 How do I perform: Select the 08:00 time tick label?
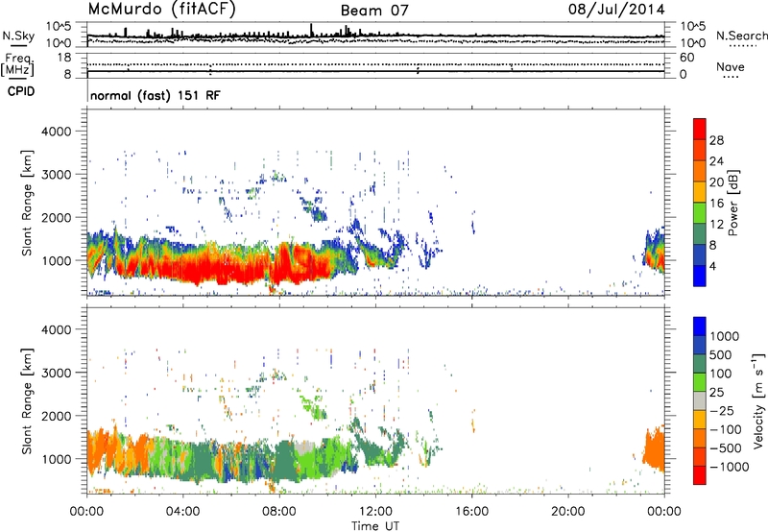pos(279,512)
